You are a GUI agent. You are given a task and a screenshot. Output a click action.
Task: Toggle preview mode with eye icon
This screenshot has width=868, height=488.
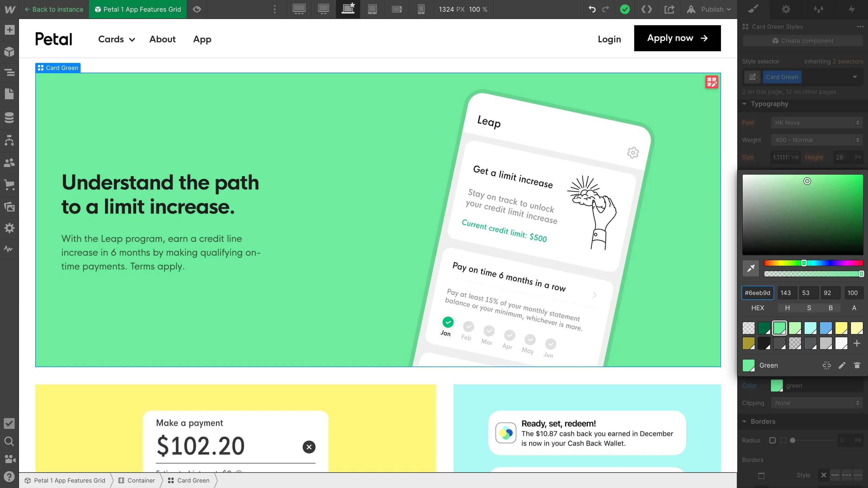(197, 9)
